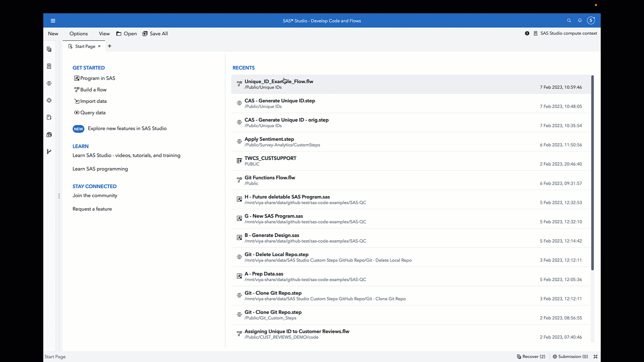Click the maximize view icon in status bar
Image resolution: width=644 pixels, height=362 pixels.
pos(596,357)
